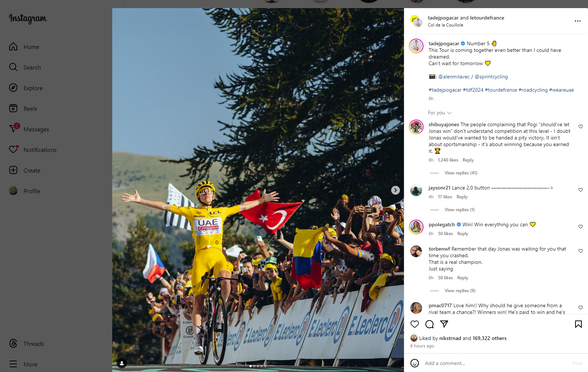Like the post with the heart icon
This screenshot has width=588, height=372.
point(415,324)
